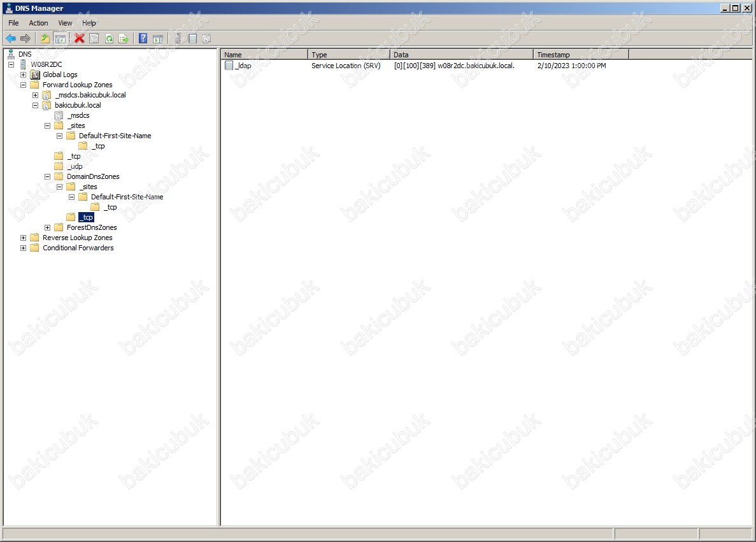
Task: Click the blue Back arrow toolbar icon
Action: click(x=11, y=39)
